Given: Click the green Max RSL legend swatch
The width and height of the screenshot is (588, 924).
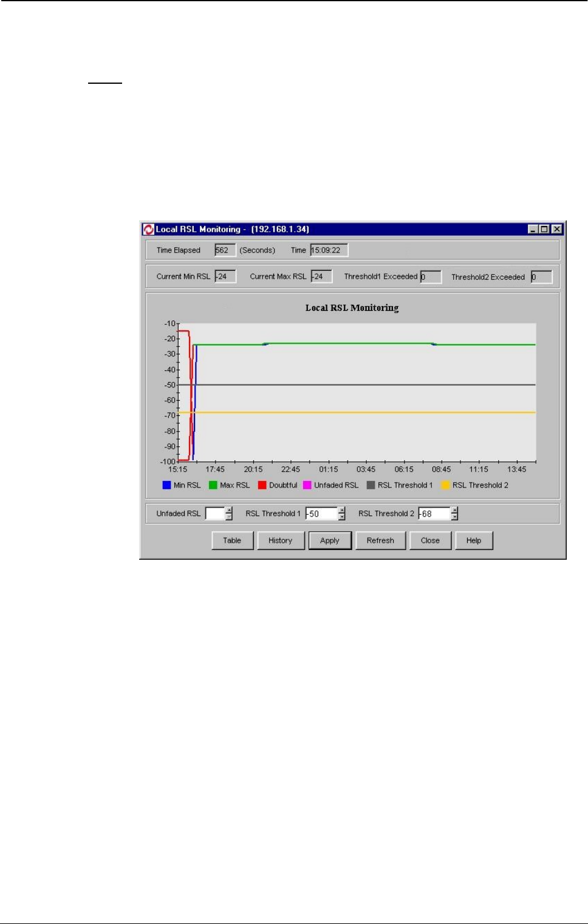Looking at the screenshot, I should point(213,485).
